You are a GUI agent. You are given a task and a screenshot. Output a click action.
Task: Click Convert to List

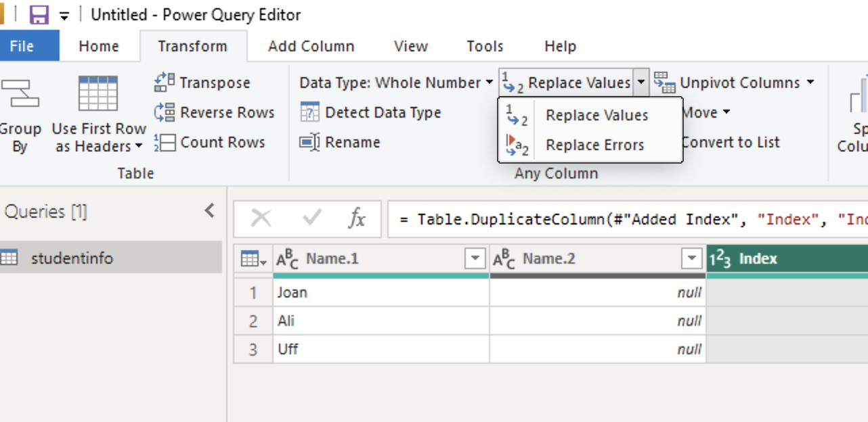click(731, 142)
